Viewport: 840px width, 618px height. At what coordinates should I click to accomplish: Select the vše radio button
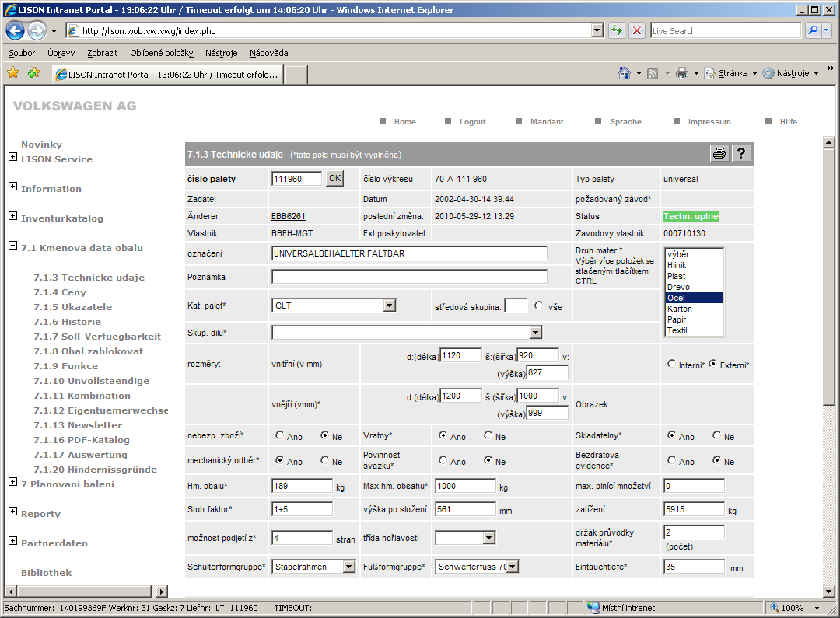[539, 306]
